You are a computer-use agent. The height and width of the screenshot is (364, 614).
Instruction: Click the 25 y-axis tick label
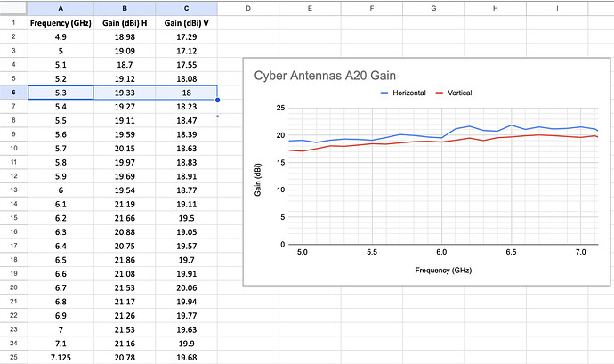tap(281, 108)
